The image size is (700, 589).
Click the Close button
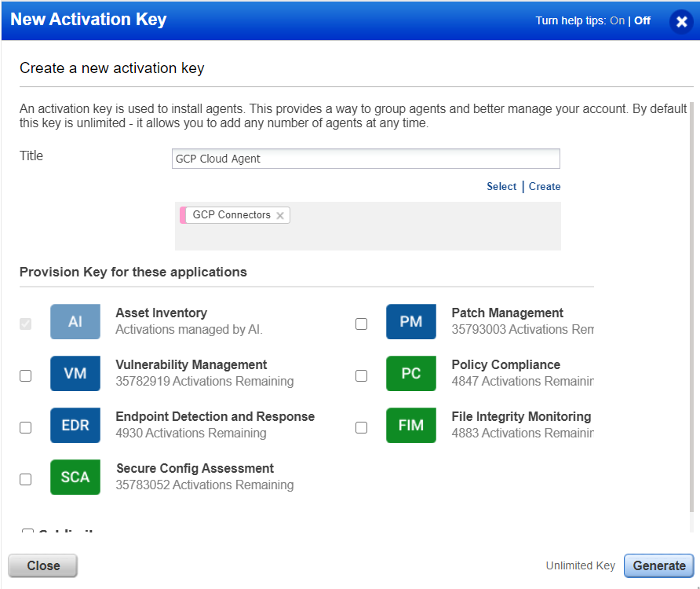pos(42,565)
